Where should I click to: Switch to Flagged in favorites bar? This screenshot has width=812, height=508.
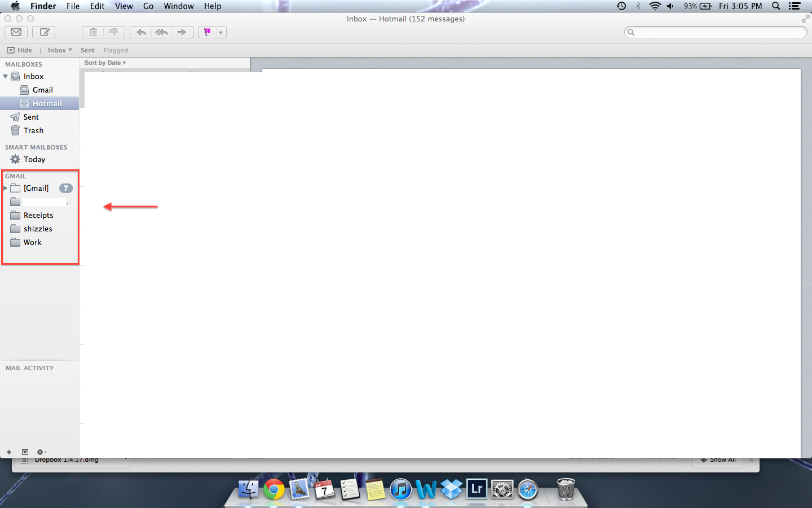(116, 50)
